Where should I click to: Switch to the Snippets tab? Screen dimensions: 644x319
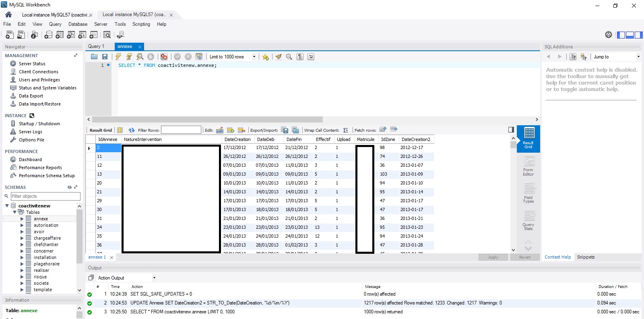(x=586, y=257)
